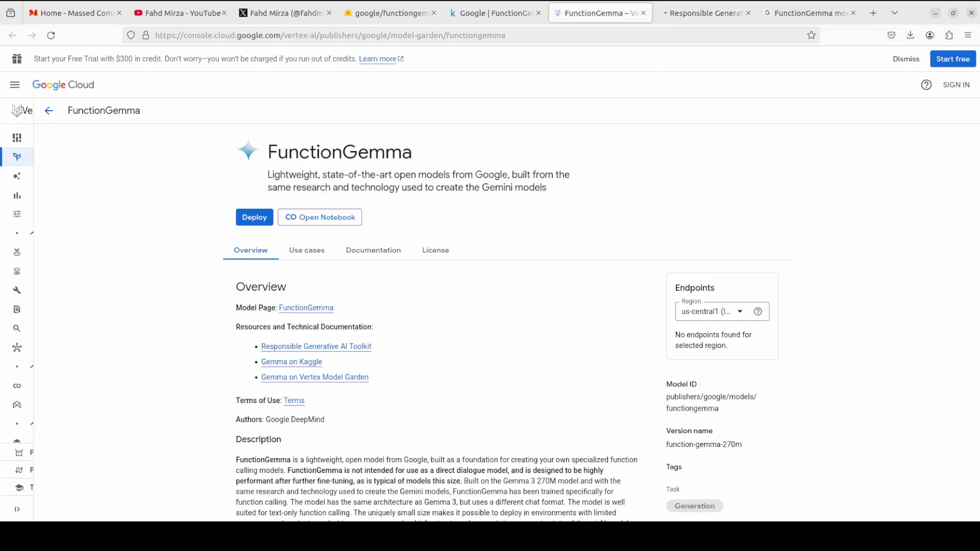
Task: Open the bar-chart metrics icon in the sidebar
Action: point(17,195)
